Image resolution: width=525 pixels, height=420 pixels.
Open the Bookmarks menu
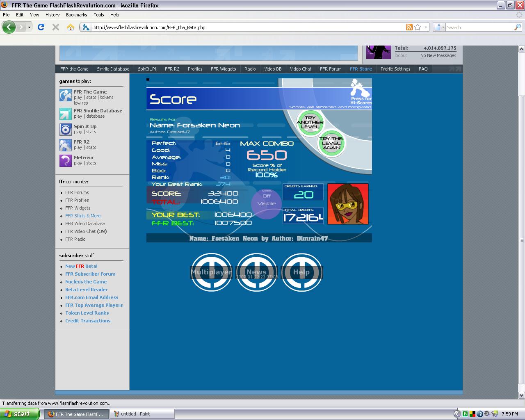[x=76, y=15]
